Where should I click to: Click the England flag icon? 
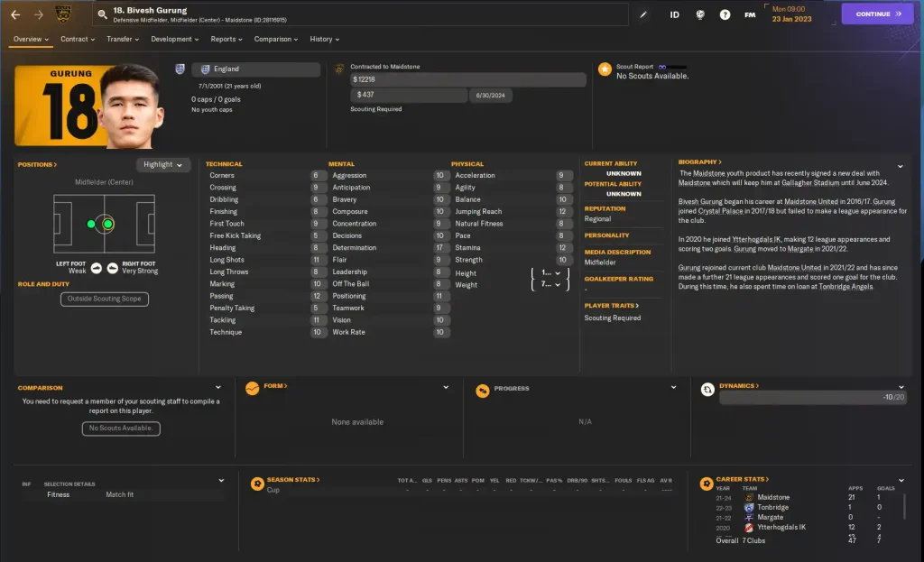(x=205, y=69)
